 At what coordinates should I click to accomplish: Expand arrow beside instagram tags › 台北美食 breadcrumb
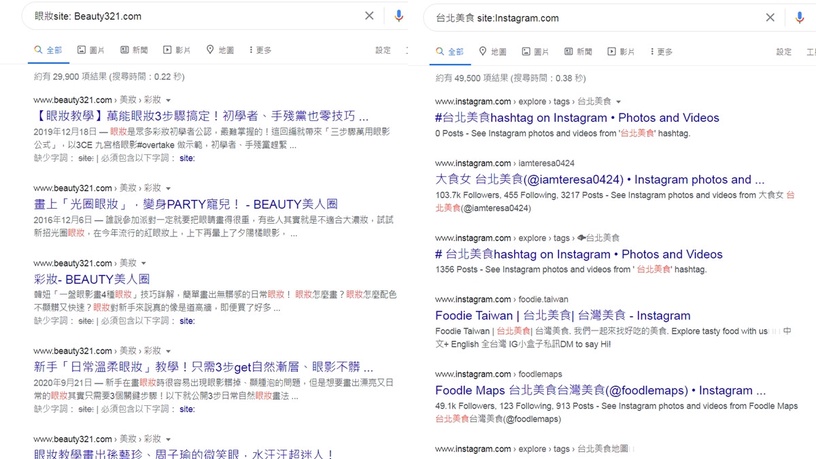618,101
